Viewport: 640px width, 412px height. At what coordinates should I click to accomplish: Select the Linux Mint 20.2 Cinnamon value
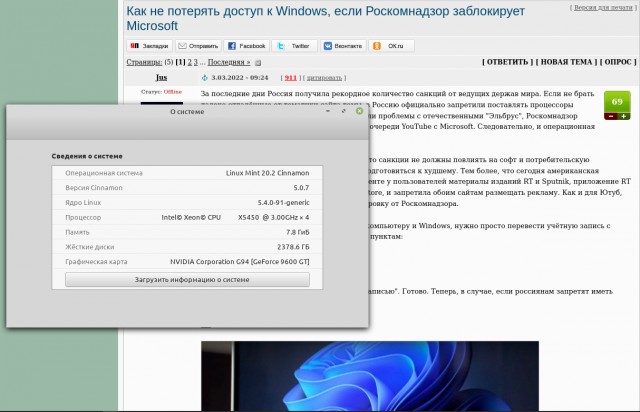point(267,173)
